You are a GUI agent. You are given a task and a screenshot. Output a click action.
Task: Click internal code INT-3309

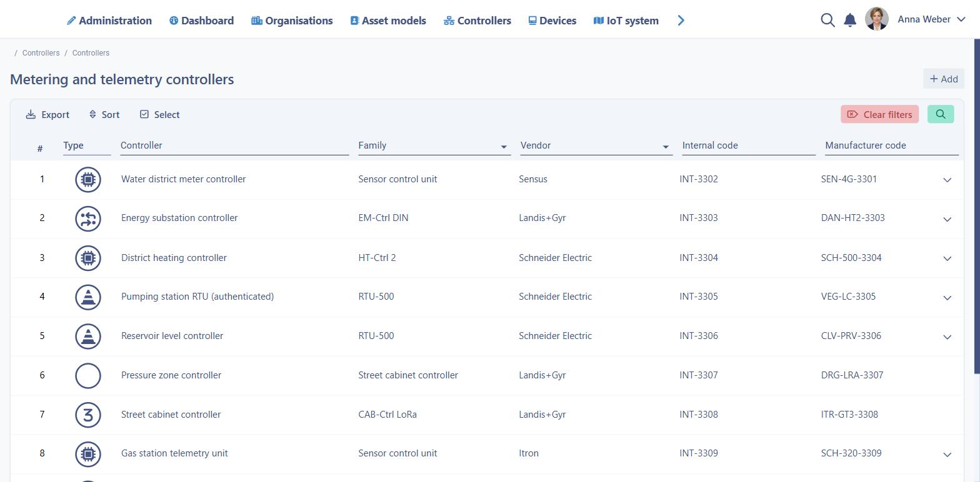point(699,453)
